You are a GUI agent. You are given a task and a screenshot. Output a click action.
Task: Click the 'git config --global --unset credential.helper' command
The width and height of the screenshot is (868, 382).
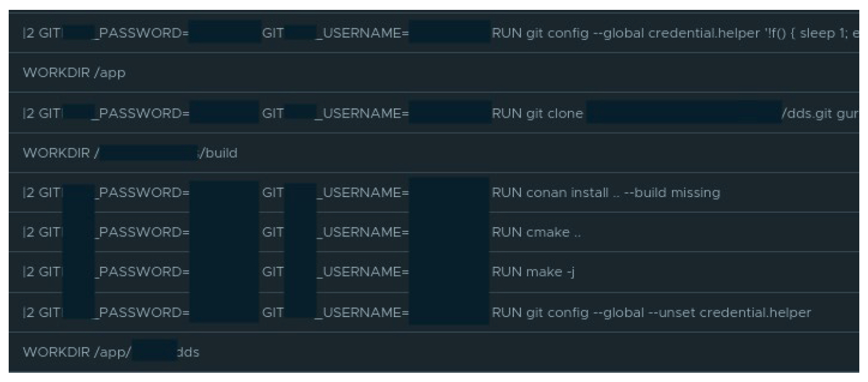[x=651, y=312]
